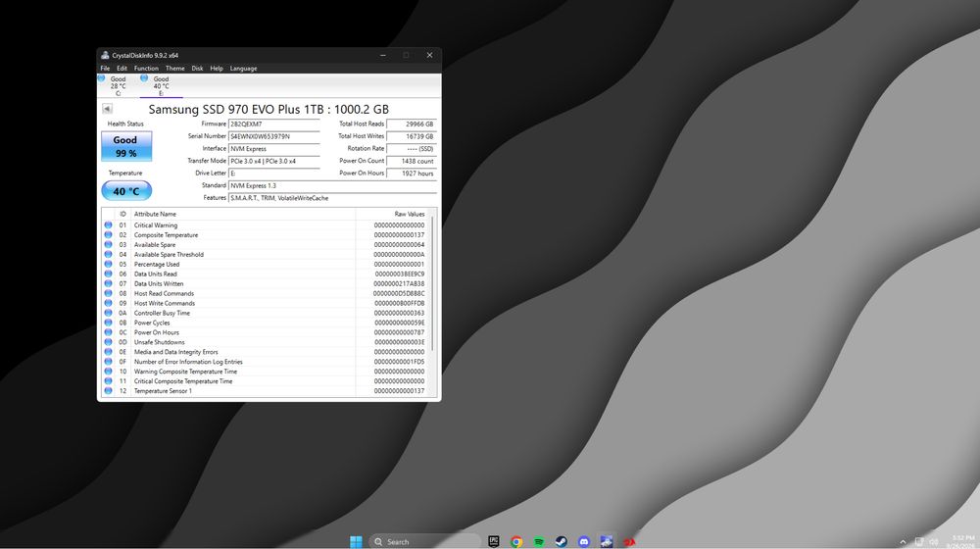Click the Samsung SSD 970 EVO Plus title
980x549 pixels.
click(269, 109)
